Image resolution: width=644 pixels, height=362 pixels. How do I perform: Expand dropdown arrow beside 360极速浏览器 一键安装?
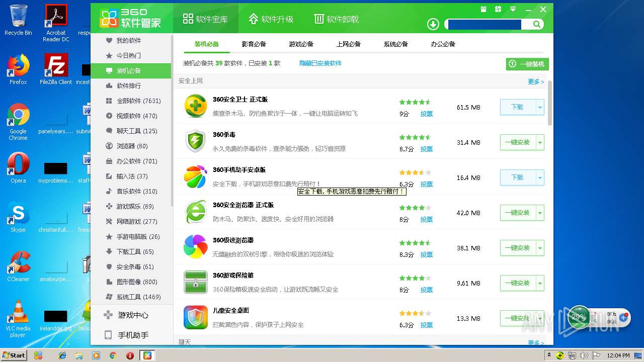tap(540, 248)
